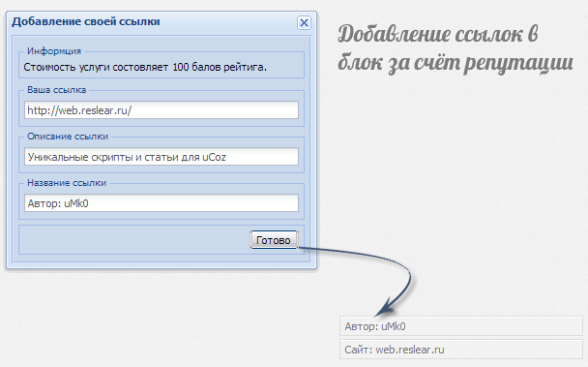Focus the Ваша ссылка URL field
Viewport: 588px width, 367px height.
162,110
